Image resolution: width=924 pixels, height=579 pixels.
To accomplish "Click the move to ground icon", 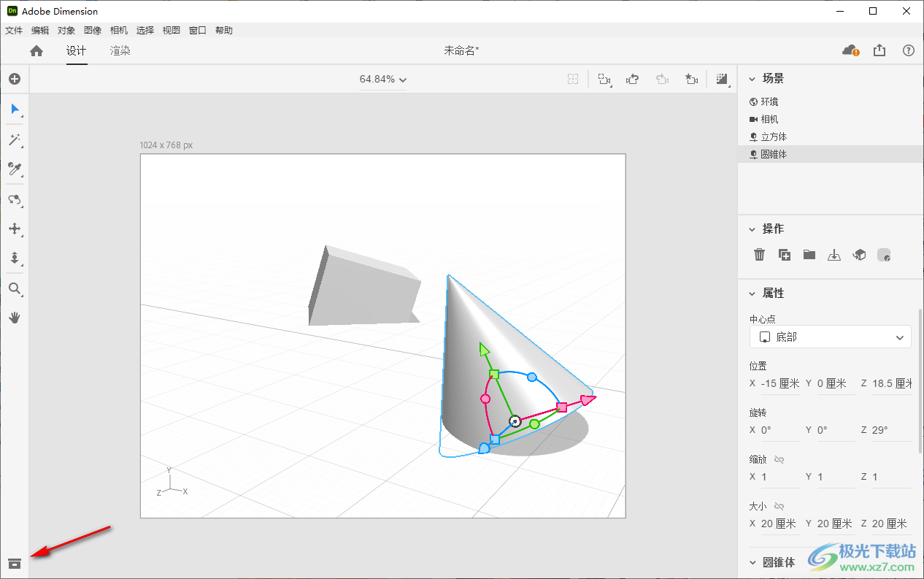I will click(834, 255).
